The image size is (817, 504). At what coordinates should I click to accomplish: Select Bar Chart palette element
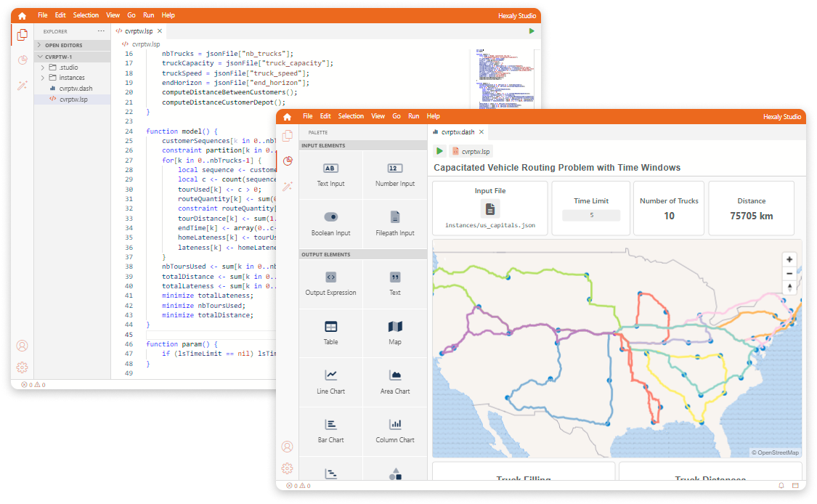(x=331, y=431)
